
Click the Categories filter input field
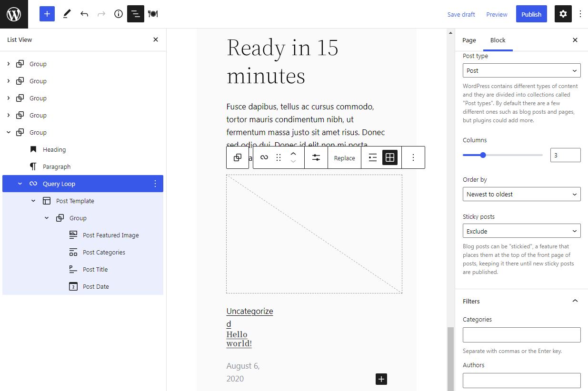point(521,335)
